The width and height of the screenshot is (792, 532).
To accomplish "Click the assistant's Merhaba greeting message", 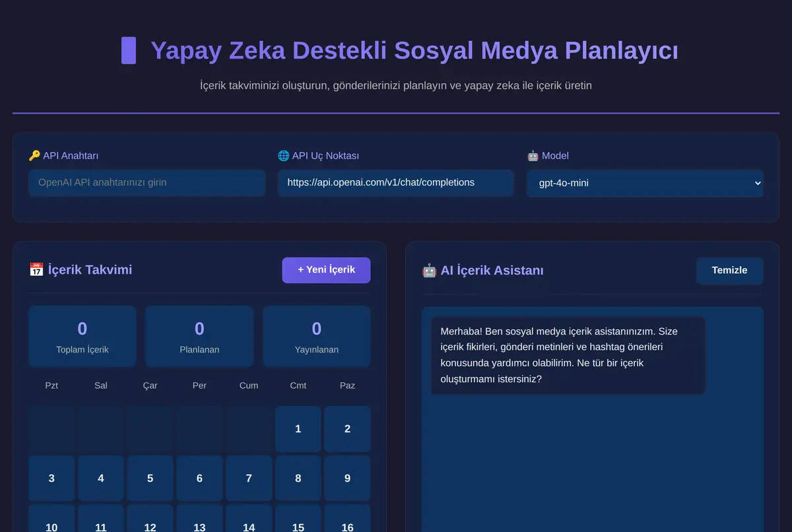I will [568, 355].
